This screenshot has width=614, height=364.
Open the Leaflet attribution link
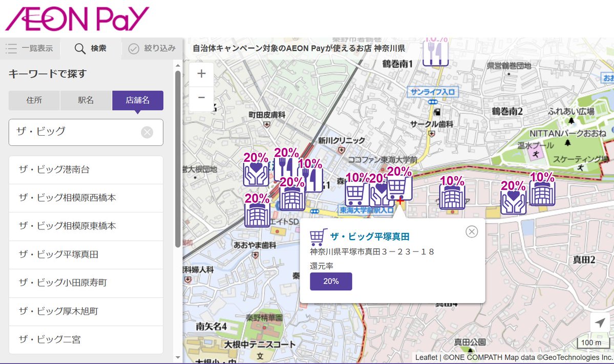(426, 357)
